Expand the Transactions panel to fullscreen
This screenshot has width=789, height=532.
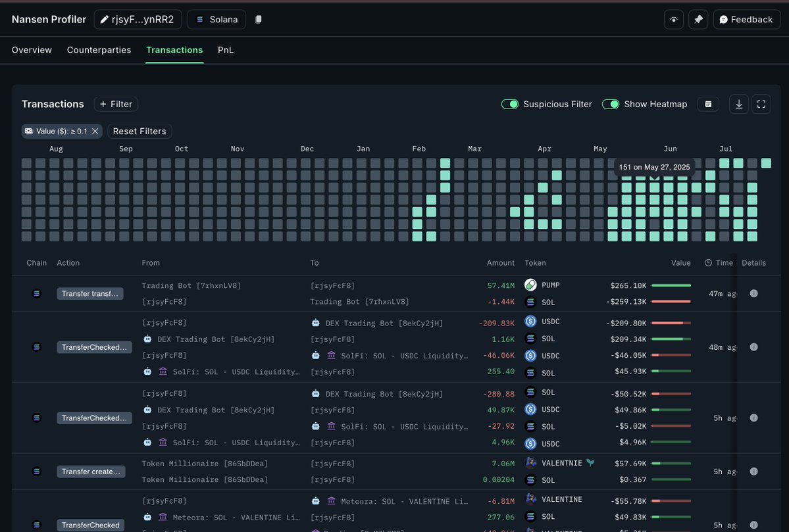(761, 104)
